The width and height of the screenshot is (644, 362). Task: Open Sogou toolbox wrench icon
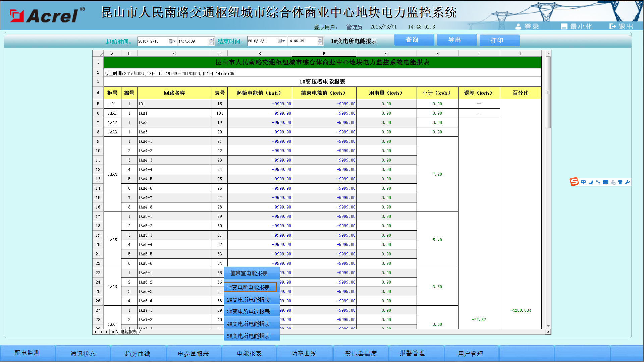click(x=627, y=182)
